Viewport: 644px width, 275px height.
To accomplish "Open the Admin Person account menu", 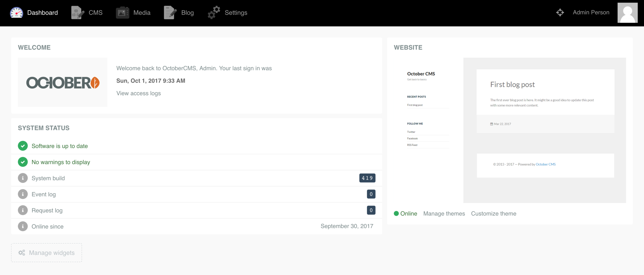I will pyautogui.click(x=591, y=12).
